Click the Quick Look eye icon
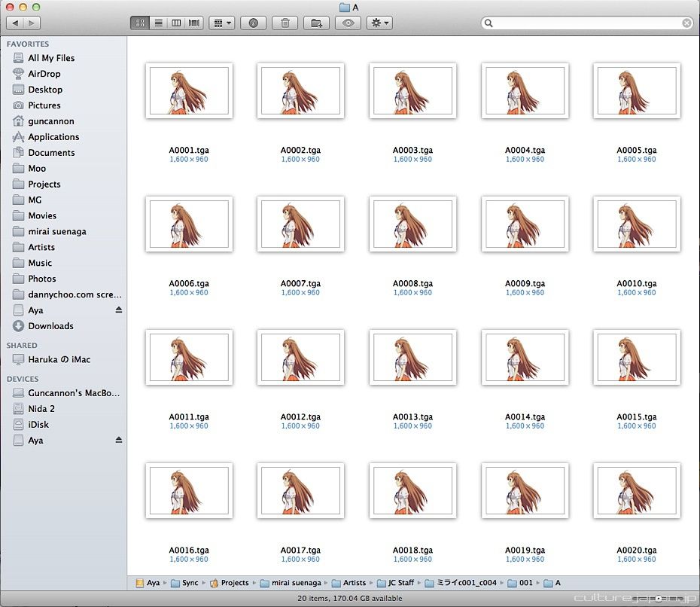Screen dimensions: 700x607 (x=348, y=23)
